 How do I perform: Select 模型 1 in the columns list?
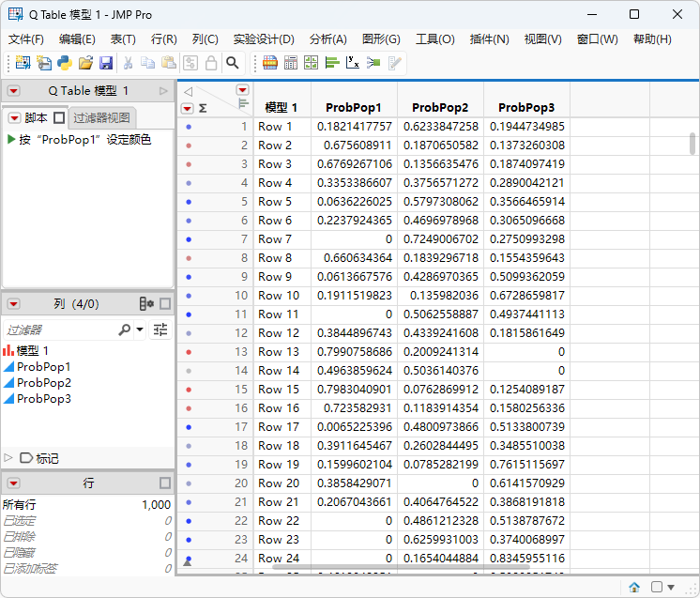(32, 350)
